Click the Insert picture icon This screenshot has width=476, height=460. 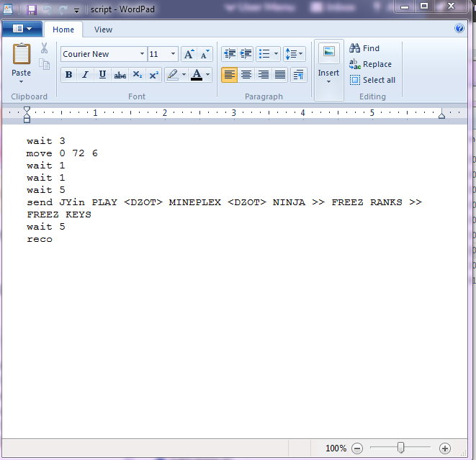click(329, 53)
